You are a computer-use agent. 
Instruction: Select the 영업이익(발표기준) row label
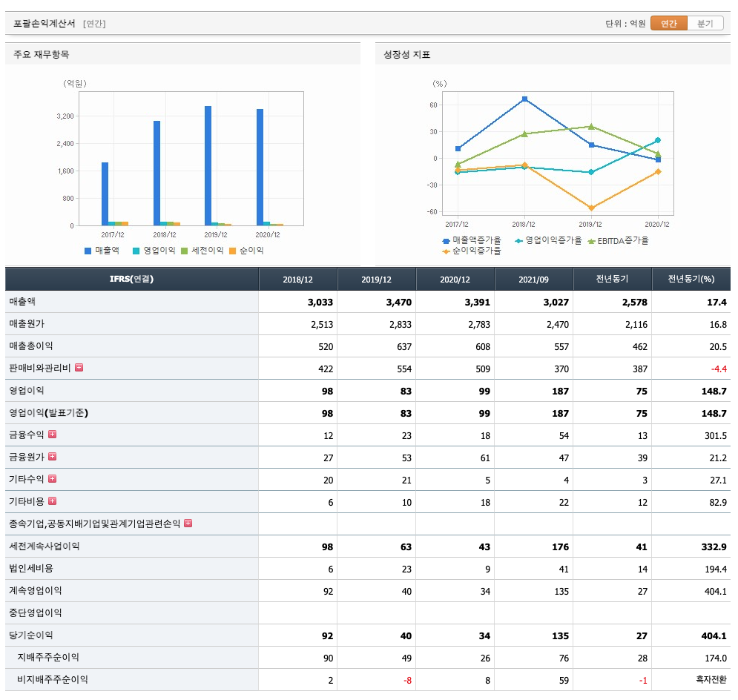(x=48, y=412)
